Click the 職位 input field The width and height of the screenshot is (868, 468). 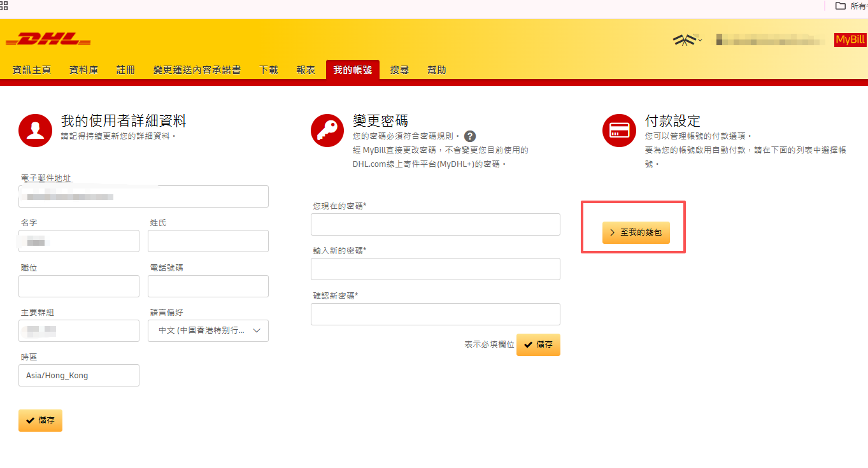(x=79, y=286)
